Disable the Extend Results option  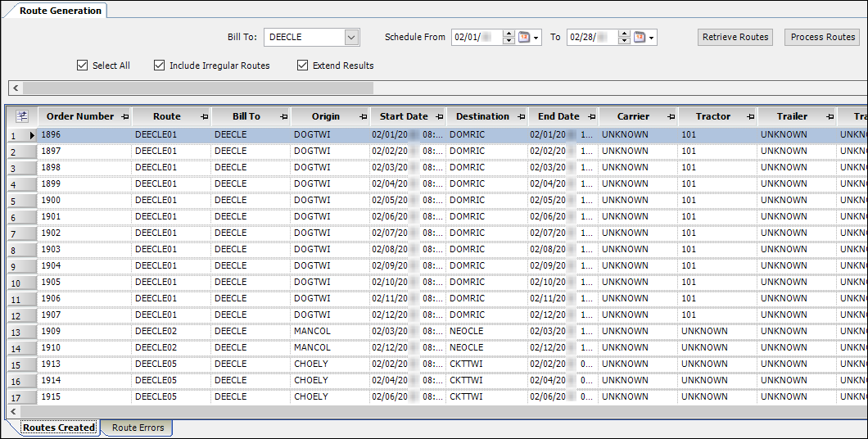(303, 66)
